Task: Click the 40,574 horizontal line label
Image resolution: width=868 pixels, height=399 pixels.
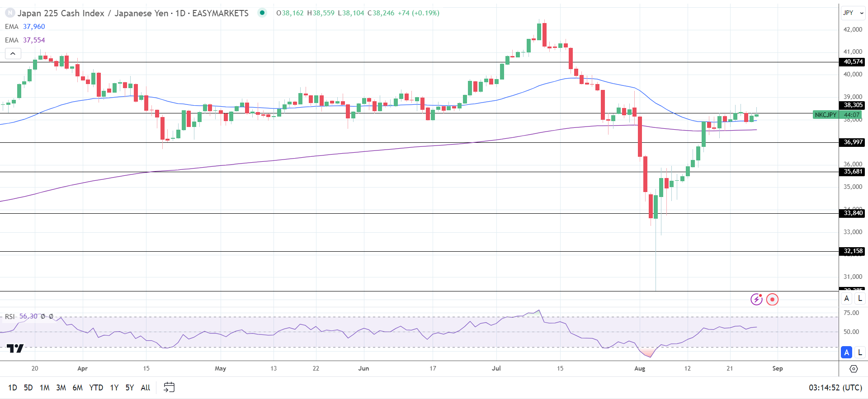Action: tap(853, 62)
